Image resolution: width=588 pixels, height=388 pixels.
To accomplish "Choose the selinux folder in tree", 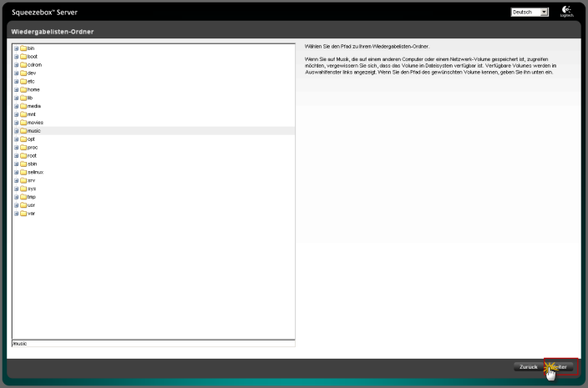I will pos(34,172).
